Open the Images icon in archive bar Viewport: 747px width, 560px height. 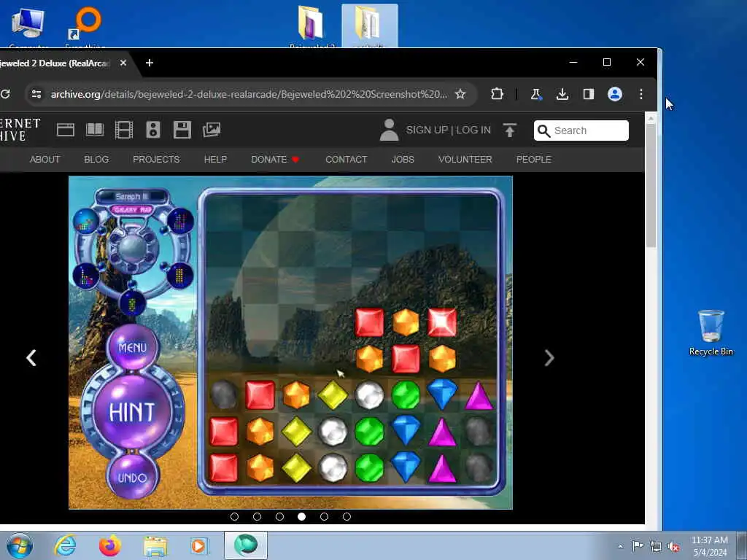211,130
